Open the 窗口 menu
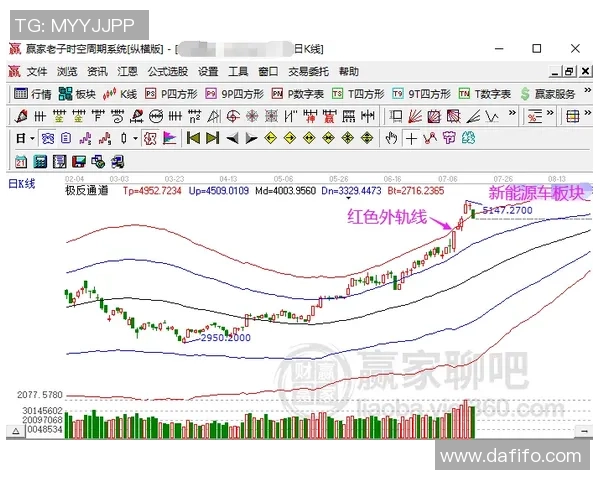 (268, 72)
